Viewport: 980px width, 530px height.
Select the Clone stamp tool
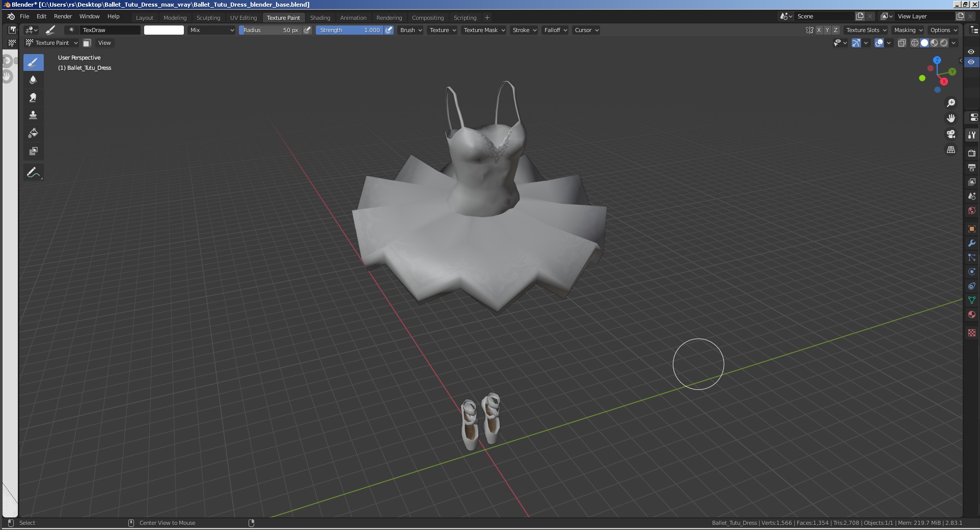point(33,115)
